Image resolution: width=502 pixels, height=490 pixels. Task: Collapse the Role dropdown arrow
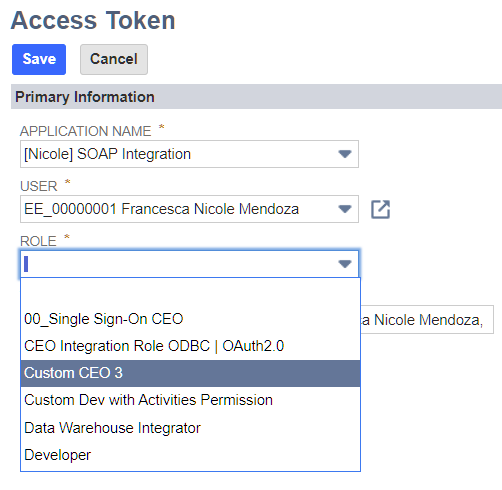tap(345, 264)
